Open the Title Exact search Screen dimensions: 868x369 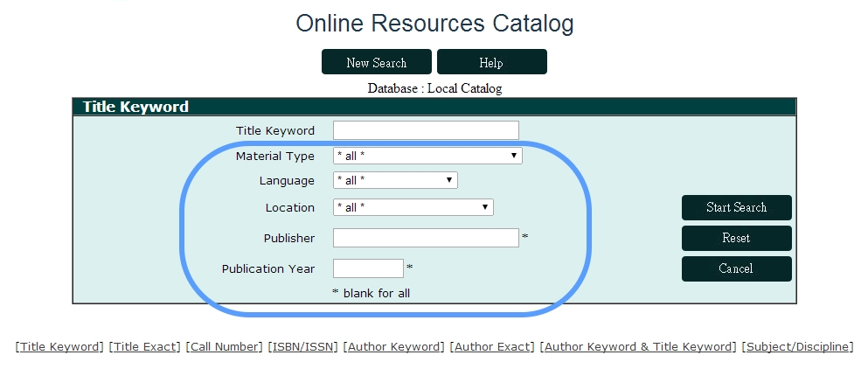(147, 347)
